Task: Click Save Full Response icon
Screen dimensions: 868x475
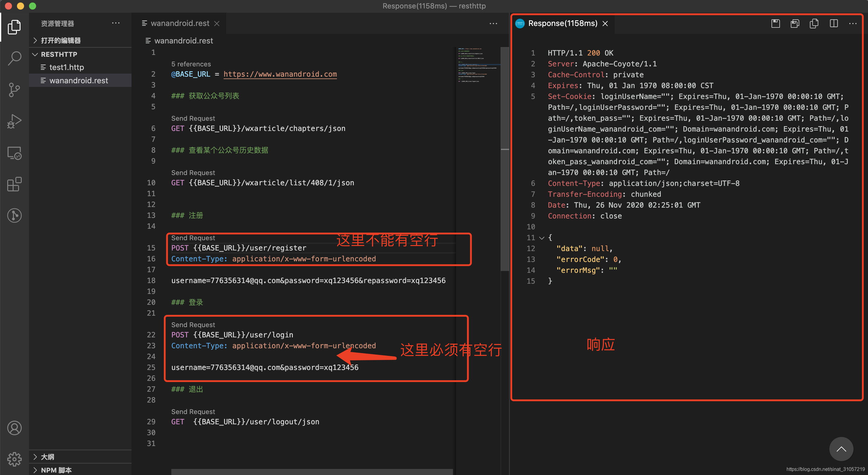Action: point(775,23)
